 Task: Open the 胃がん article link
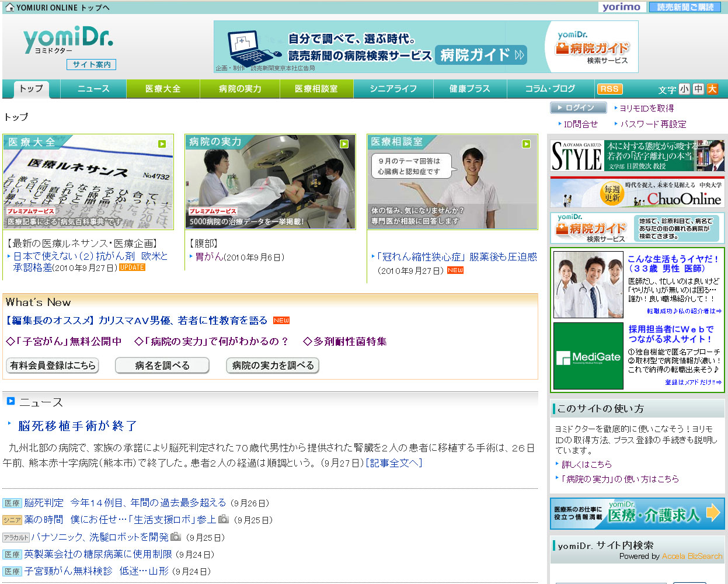[208, 257]
